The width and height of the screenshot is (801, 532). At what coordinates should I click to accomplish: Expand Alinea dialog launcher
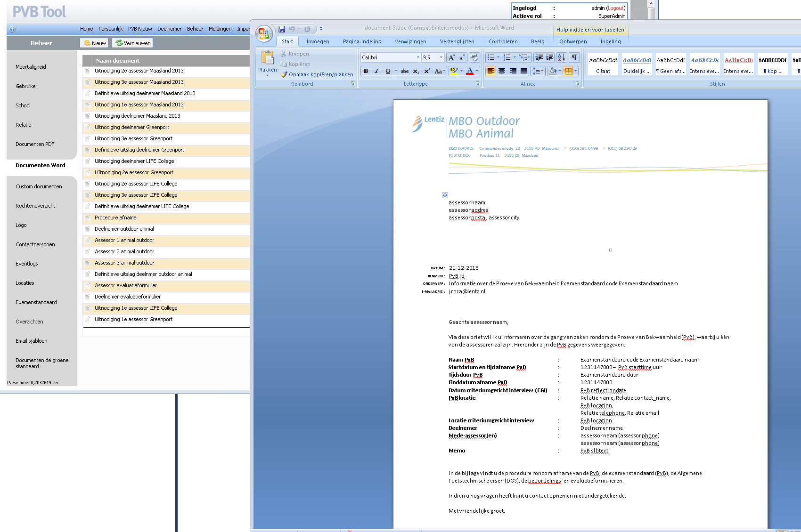point(578,83)
